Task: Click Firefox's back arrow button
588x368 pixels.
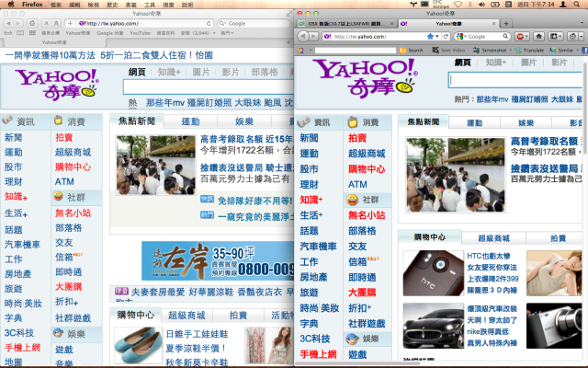Action: tap(303, 37)
